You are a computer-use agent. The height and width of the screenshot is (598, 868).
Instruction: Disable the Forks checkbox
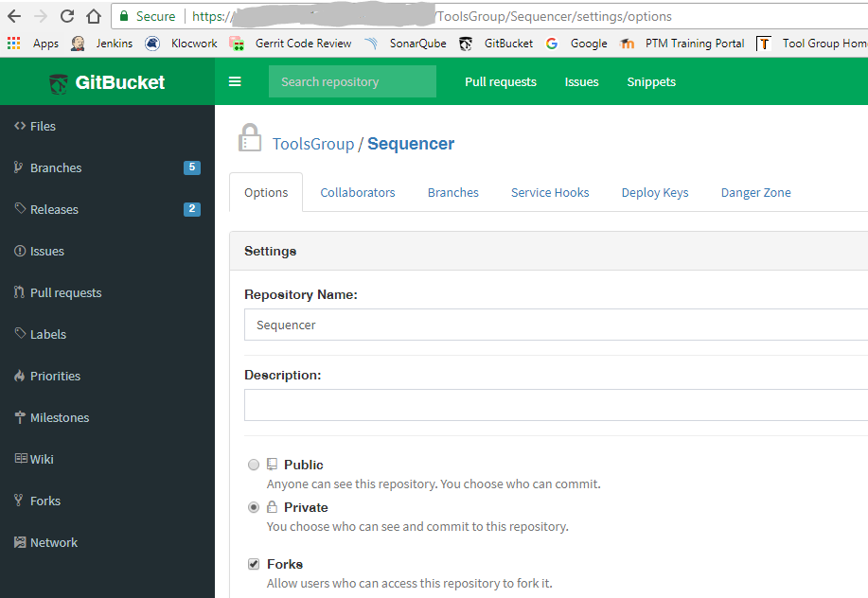(254, 564)
